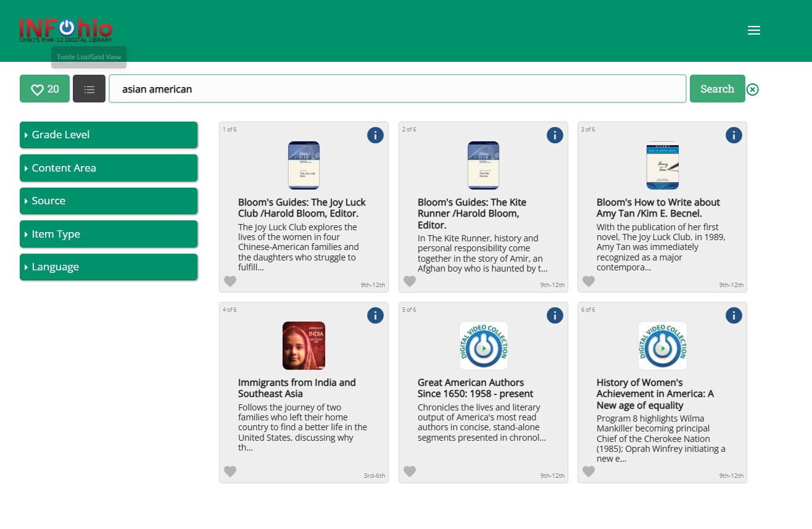Show info for Amy Tan card
The image size is (812, 529).
tap(734, 135)
